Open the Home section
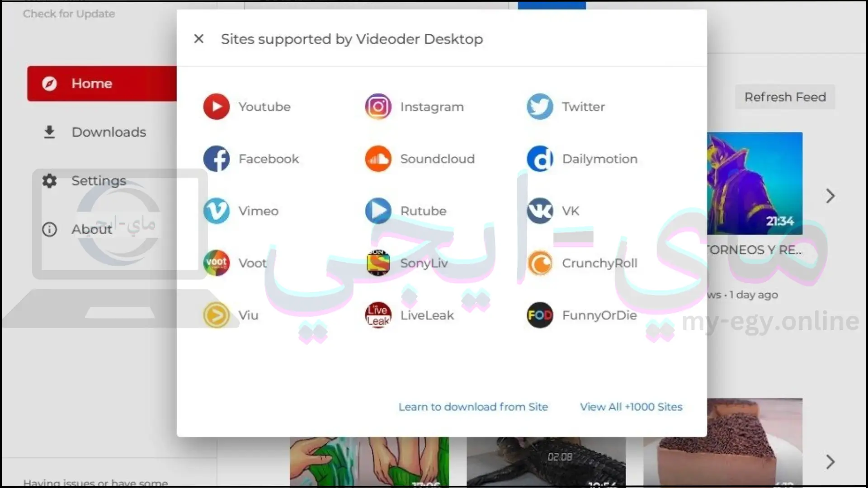868x488 pixels. (x=101, y=84)
